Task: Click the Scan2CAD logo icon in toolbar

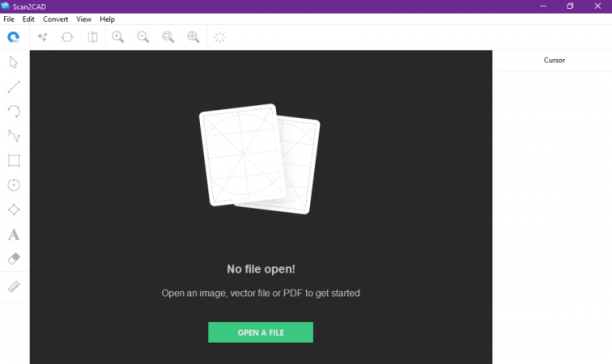Action: pyautogui.click(x=13, y=37)
